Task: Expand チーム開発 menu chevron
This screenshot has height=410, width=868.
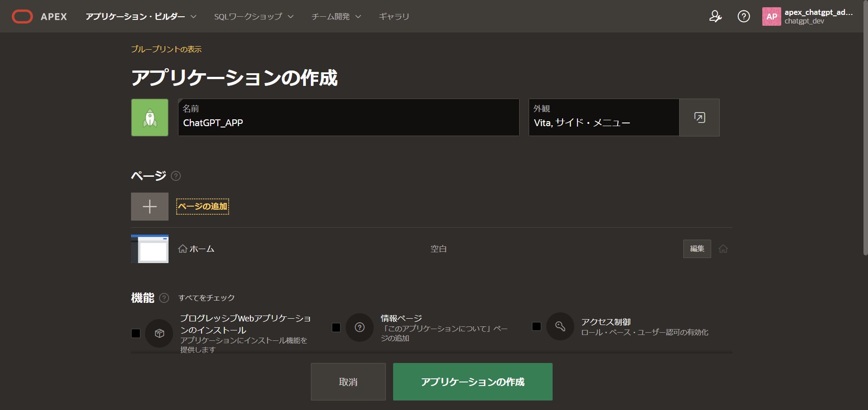Action: pos(358,17)
